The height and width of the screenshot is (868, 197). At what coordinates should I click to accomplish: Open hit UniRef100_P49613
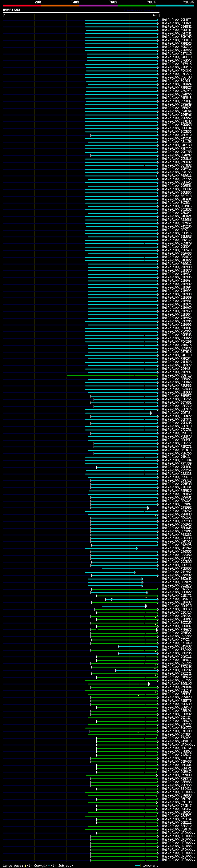pos(177,599)
